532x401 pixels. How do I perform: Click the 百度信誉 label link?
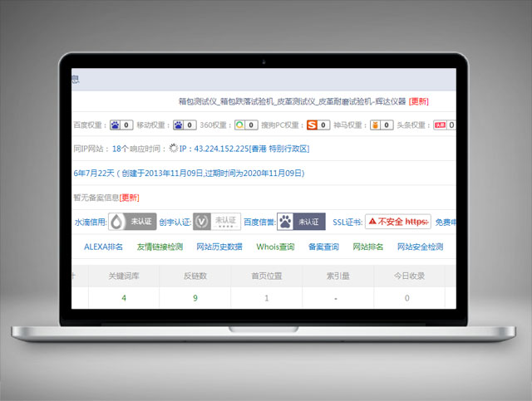pyautogui.click(x=259, y=223)
